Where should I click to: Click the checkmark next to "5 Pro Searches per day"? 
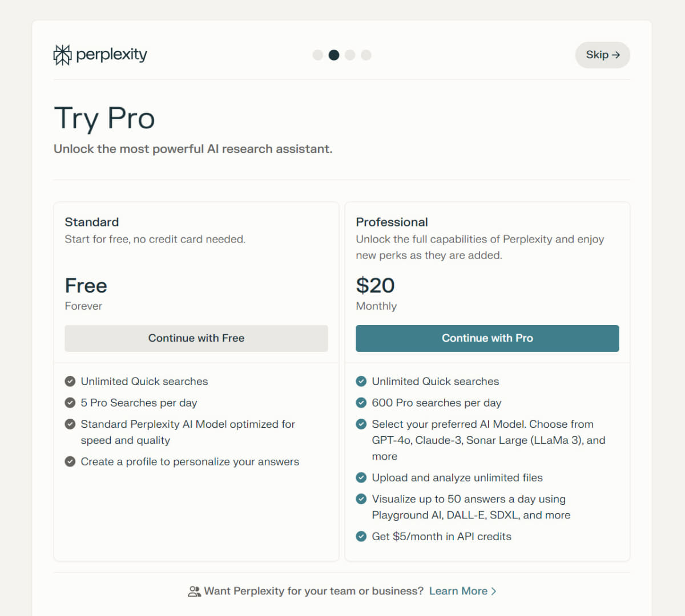tap(70, 403)
